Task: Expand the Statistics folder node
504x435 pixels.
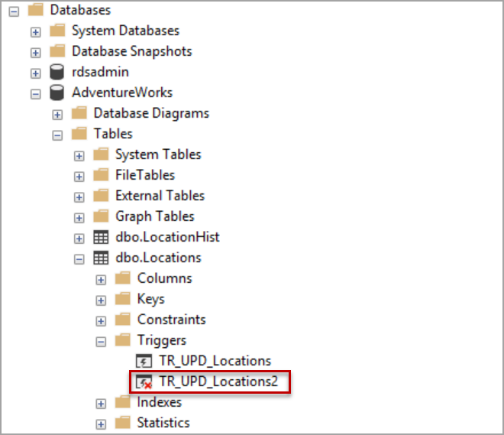Action: [101, 423]
